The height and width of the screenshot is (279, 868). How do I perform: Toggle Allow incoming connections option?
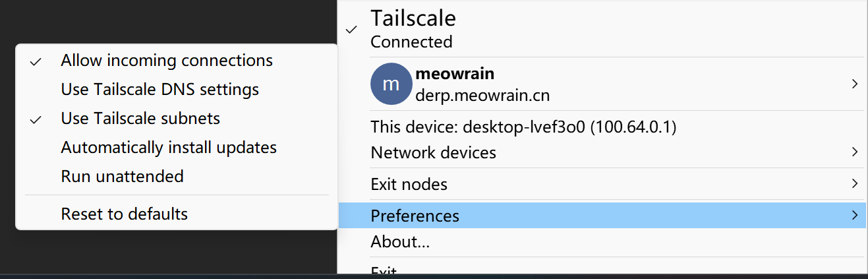(x=167, y=61)
